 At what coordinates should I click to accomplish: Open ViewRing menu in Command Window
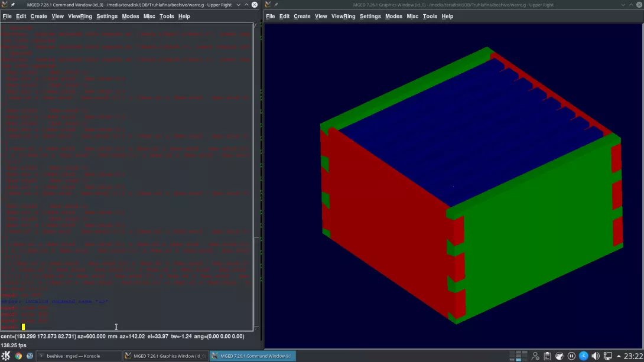click(x=80, y=17)
